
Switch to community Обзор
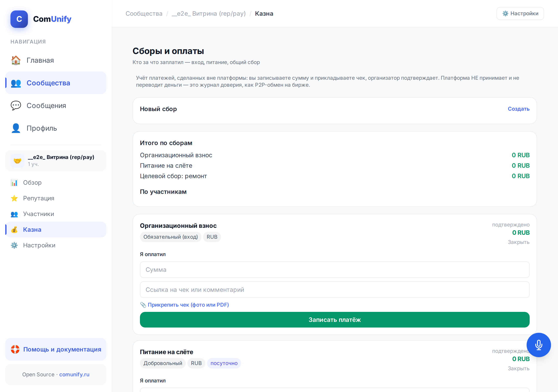(x=56, y=183)
